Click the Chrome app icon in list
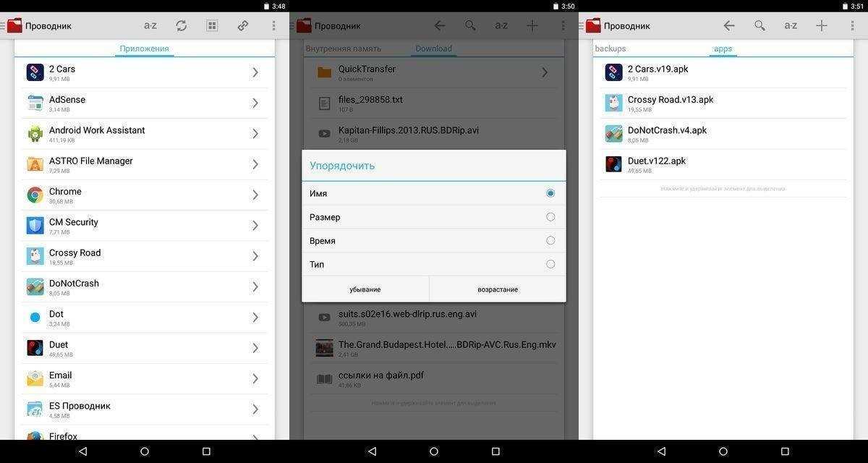The width and height of the screenshot is (868, 463). (35, 195)
